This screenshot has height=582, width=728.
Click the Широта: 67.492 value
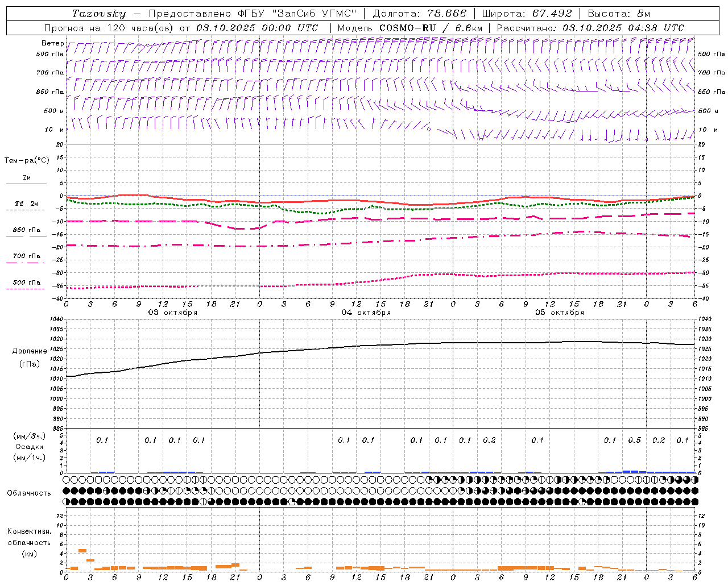[x=527, y=14]
